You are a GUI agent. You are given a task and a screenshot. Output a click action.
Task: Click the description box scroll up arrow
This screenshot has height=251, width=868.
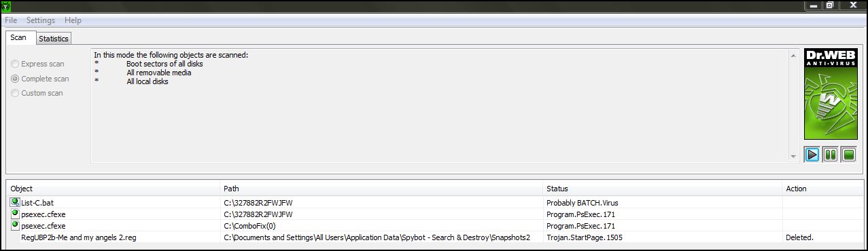(793, 55)
